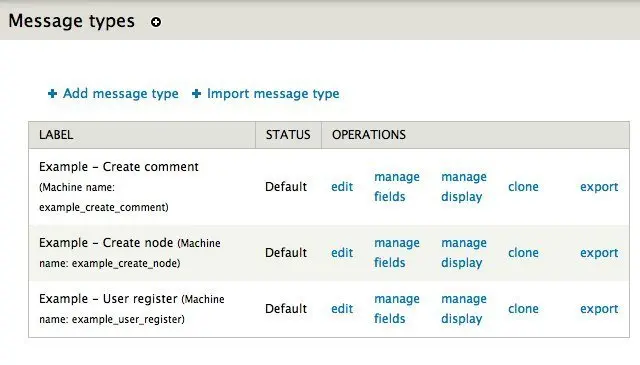Manage display for Example – User register
The image size is (640, 365).
pos(464,309)
